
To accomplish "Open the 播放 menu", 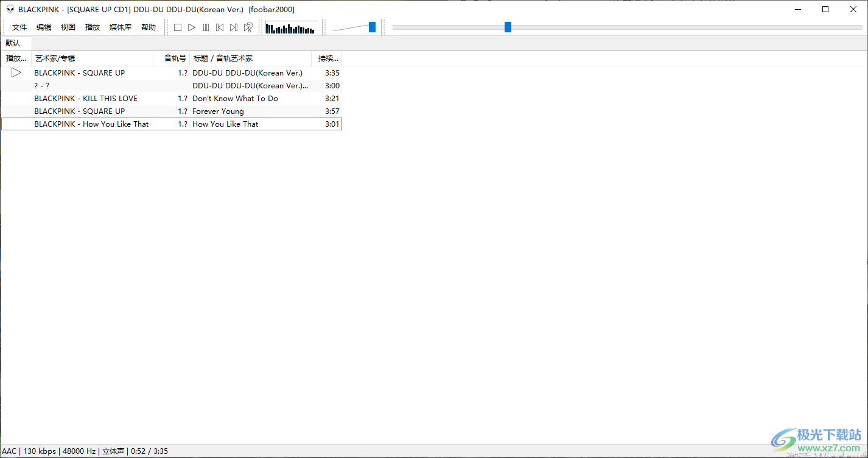I will tap(93, 27).
